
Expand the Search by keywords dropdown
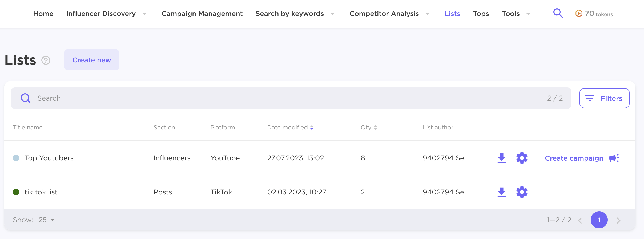tap(332, 14)
